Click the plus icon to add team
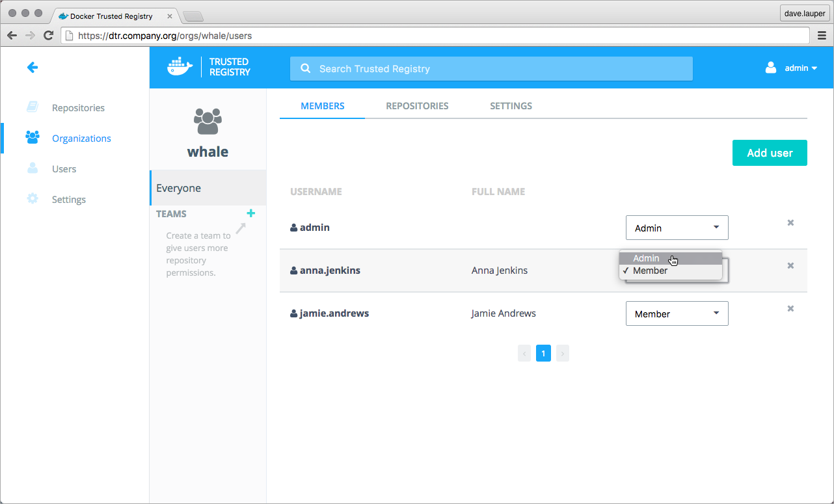Viewport: 834px width, 504px height. click(x=251, y=213)
